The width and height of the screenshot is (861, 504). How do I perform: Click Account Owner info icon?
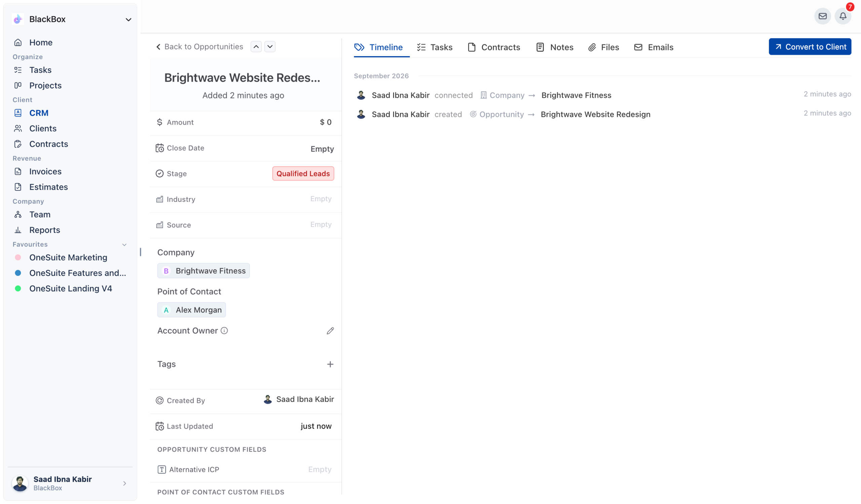pyautogui.click(x=224, y=331)
